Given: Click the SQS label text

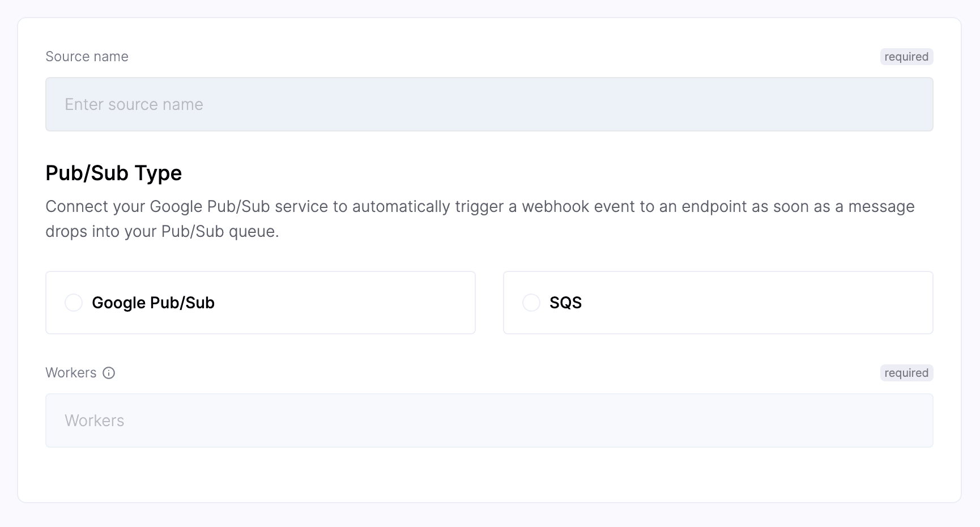Looking at the screenshot, I should (x=565, y=303).
